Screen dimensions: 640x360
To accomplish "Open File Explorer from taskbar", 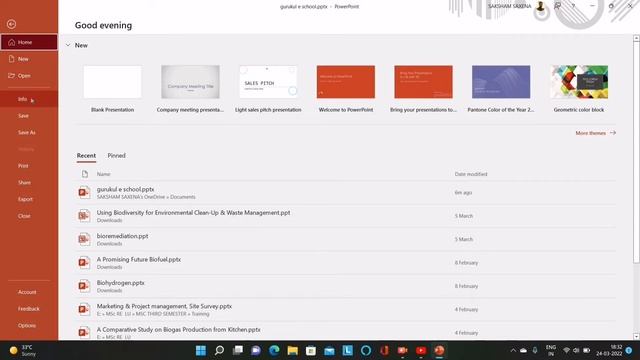I will pos(293,350).
